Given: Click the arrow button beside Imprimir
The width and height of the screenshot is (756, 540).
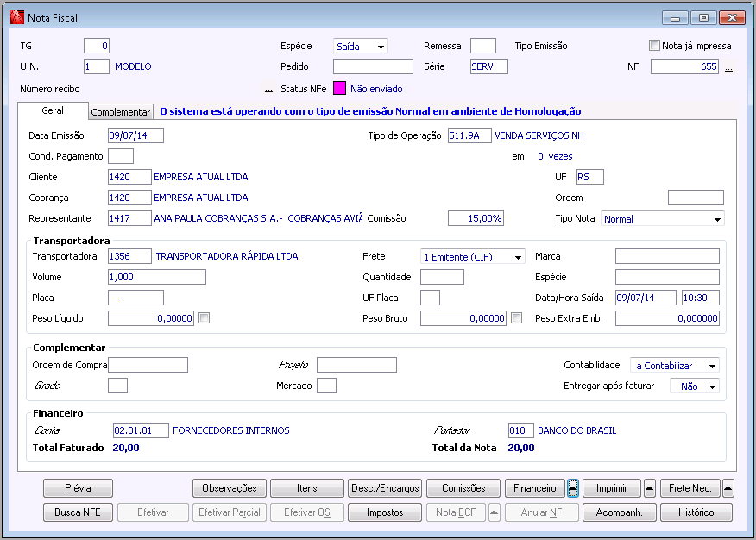Looking at the screenshot, I should [x=650, y=488].
